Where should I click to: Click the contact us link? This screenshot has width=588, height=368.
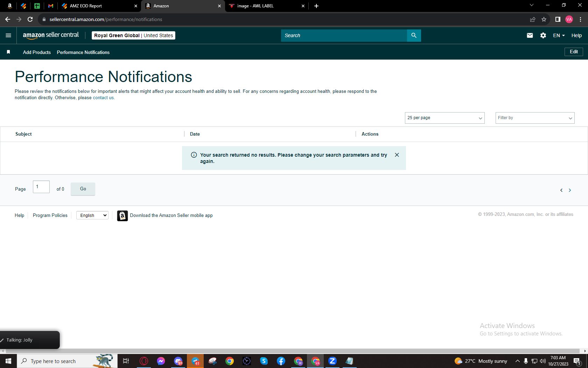(x=103, y=98)
